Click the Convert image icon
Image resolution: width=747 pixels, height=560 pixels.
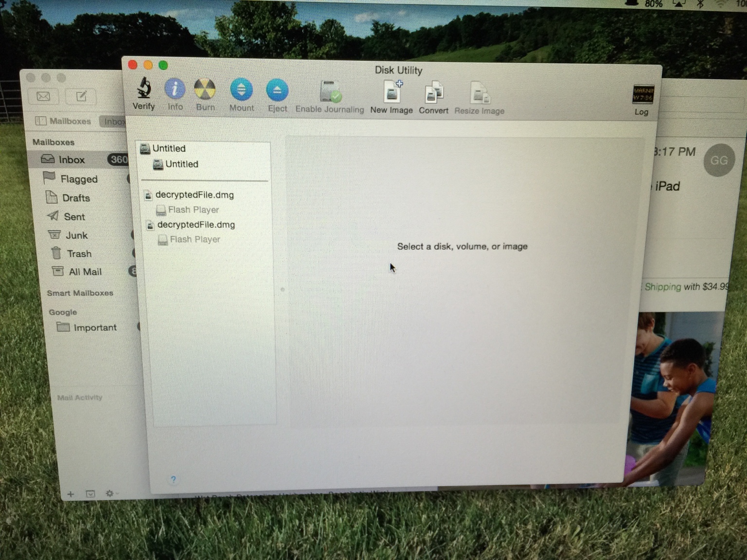434,92
